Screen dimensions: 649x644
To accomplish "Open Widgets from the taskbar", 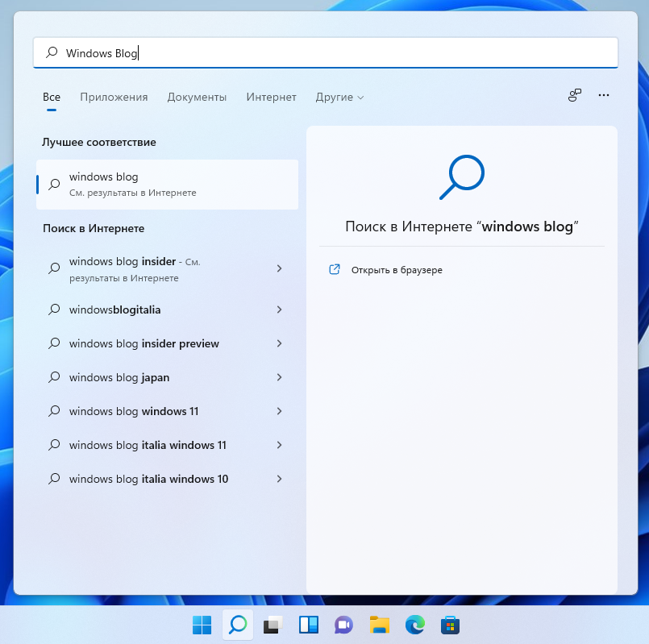I will pyautogui.click(x=309, y=625).
